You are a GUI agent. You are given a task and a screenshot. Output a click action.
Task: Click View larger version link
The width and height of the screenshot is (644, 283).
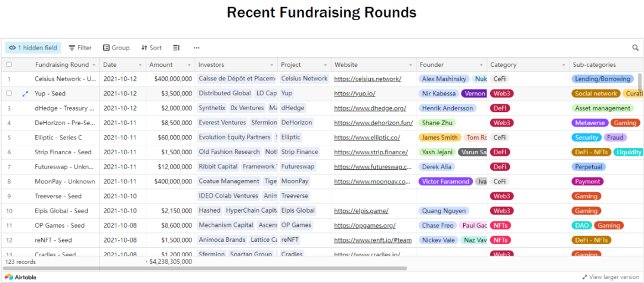click(x=611, y=277)
